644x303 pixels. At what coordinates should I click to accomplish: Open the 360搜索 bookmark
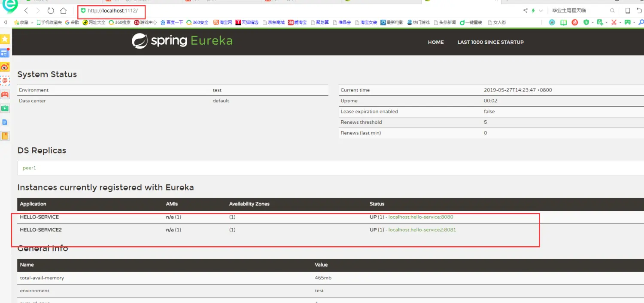point(119,22)
